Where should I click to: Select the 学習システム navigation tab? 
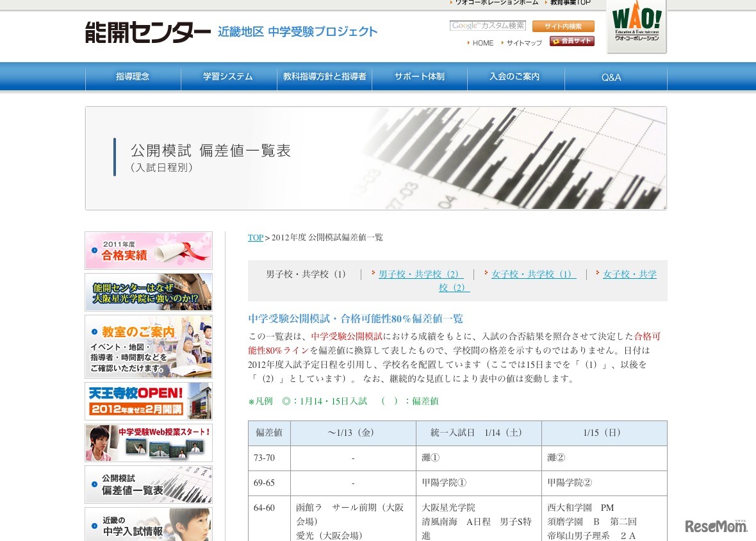point(228,77)
